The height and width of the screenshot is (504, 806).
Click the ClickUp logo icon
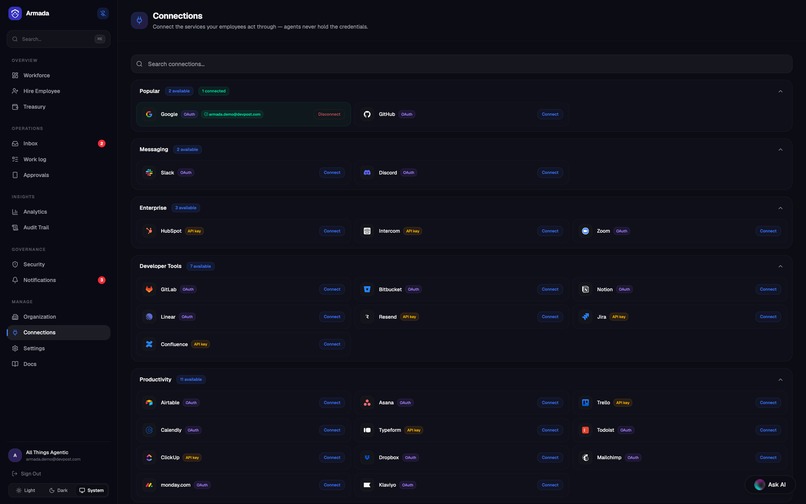point(149,457)
